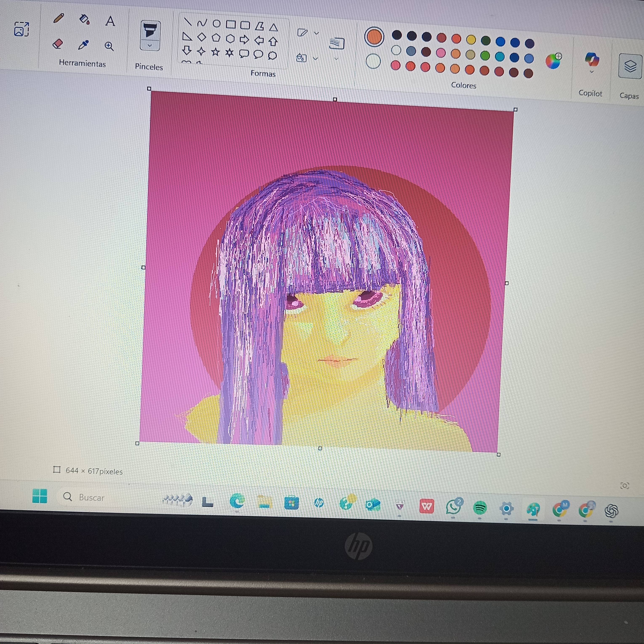644x644 pixels.
Task: Select the Eraser tool
Action: [58, 44]
